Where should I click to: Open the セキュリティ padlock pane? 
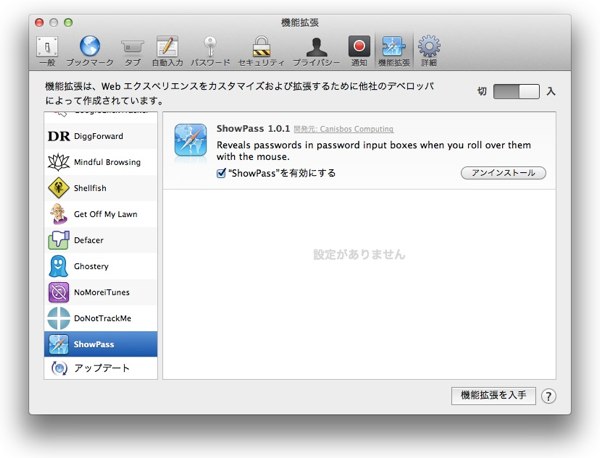261,51
